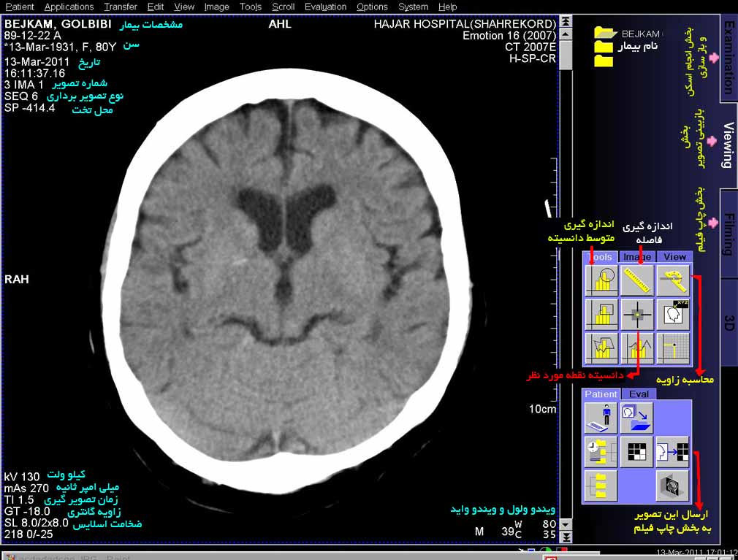Switch to the Filming task card
This screenshot has width=738, height=560.
coord(728,234)
